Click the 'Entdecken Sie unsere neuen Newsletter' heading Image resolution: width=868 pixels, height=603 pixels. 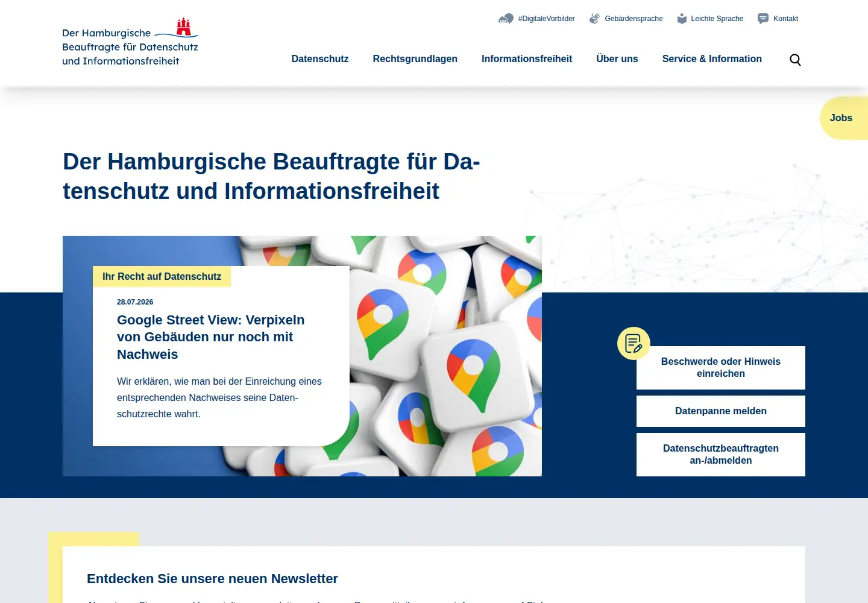click(212, 579)
